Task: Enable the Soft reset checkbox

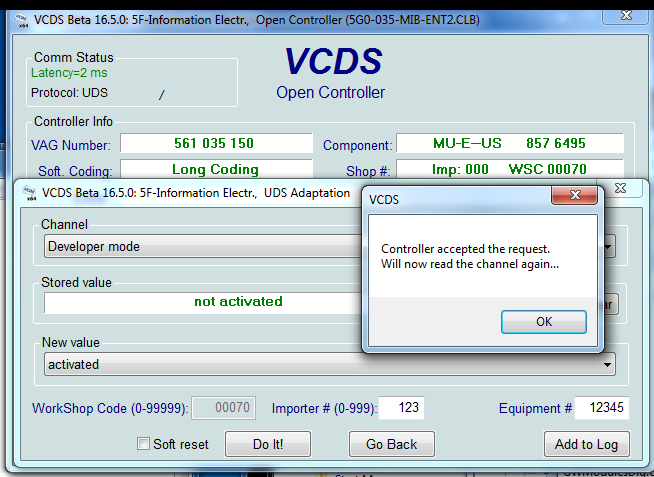Action: [143, 444]
